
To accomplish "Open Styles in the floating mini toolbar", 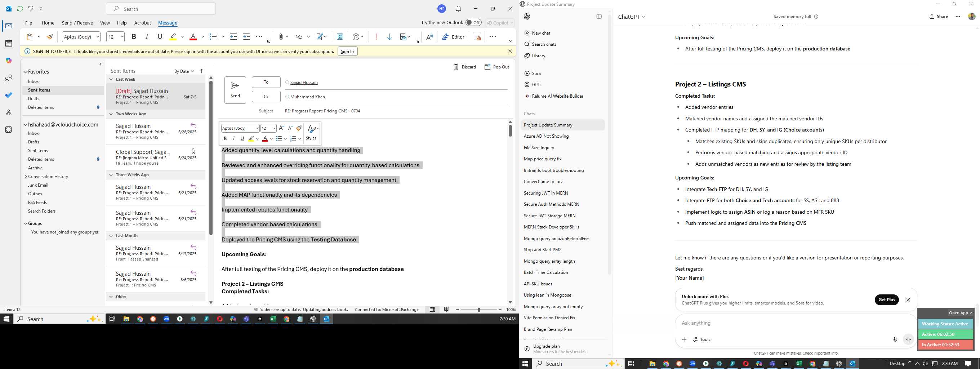I will (312, 132).
